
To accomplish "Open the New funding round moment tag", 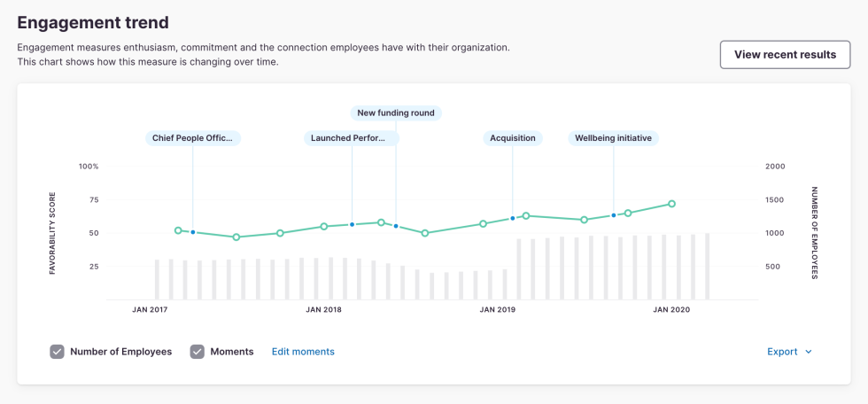I will click(396, 113).
